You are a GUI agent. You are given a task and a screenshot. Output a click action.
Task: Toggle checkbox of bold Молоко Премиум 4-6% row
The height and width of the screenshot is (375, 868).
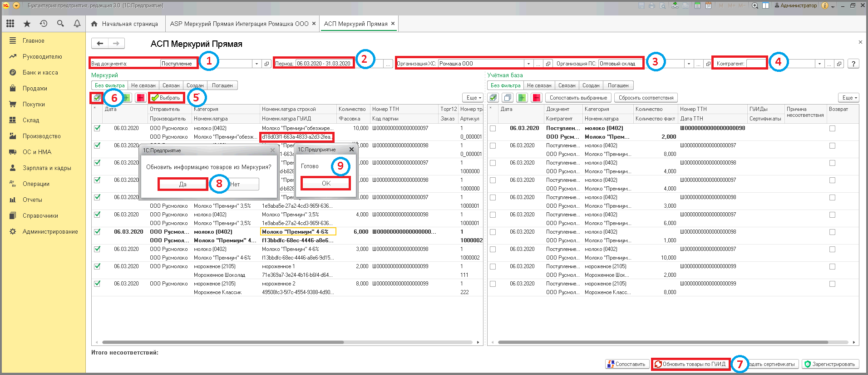point(97,232)
